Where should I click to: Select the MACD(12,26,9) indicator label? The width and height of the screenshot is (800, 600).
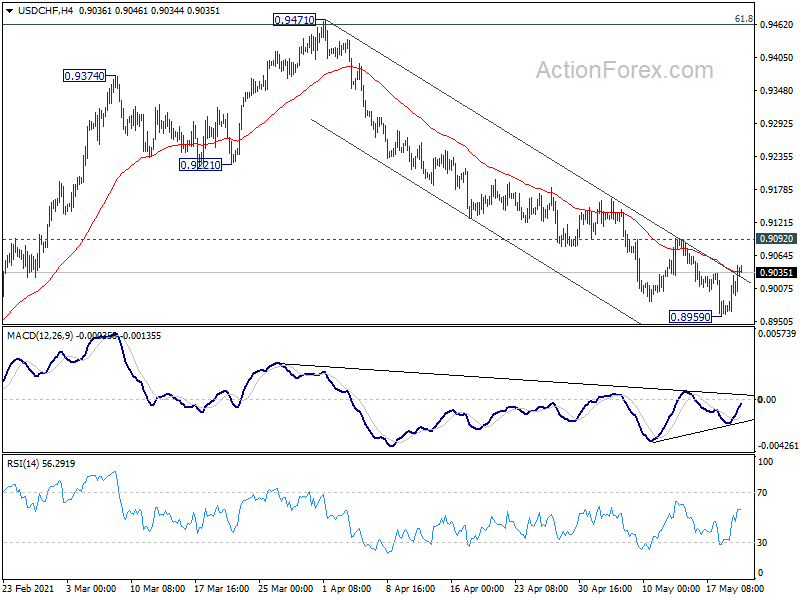tap(40, 336)
